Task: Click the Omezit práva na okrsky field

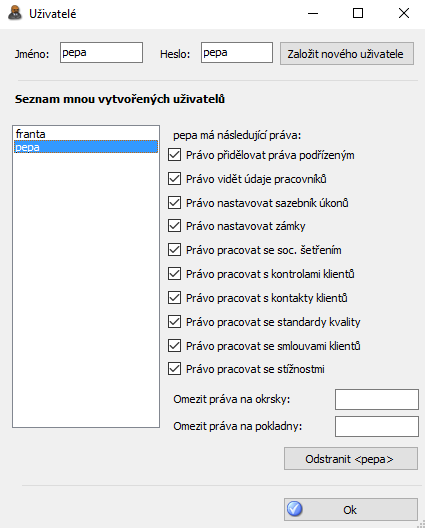Action: [x=377, y=399]
